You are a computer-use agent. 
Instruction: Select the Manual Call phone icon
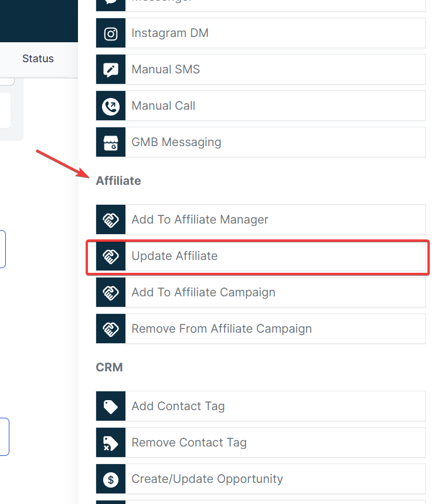pyautogui.click(x=110, y=106)
